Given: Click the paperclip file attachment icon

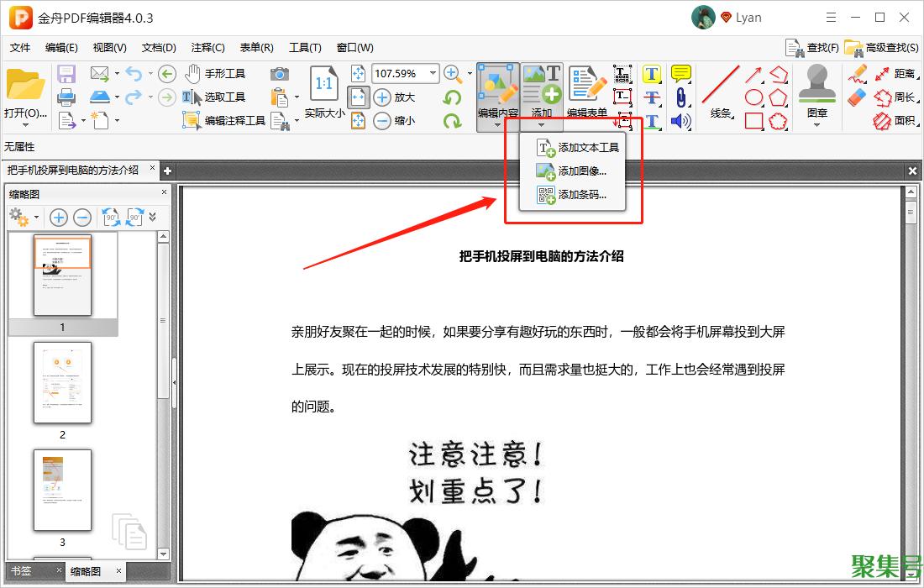Looking at the screenshot, I should point(680,97).
